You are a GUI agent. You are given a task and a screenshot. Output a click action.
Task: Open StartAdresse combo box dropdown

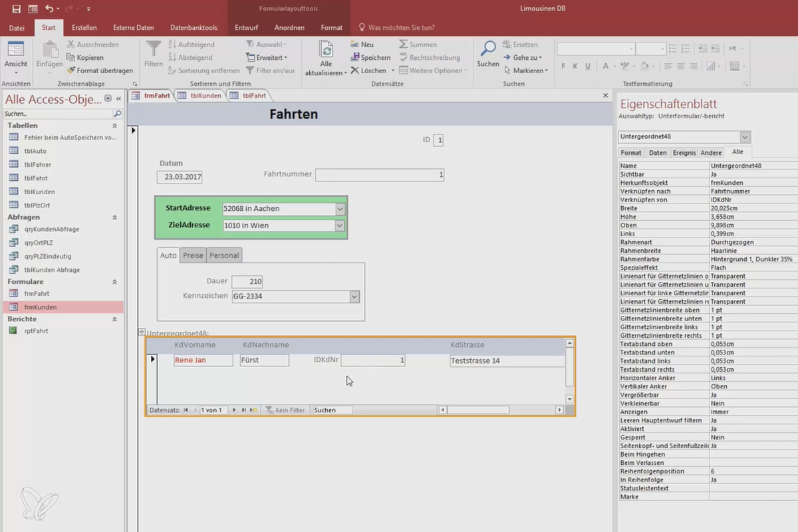click(x=340, y=208)
